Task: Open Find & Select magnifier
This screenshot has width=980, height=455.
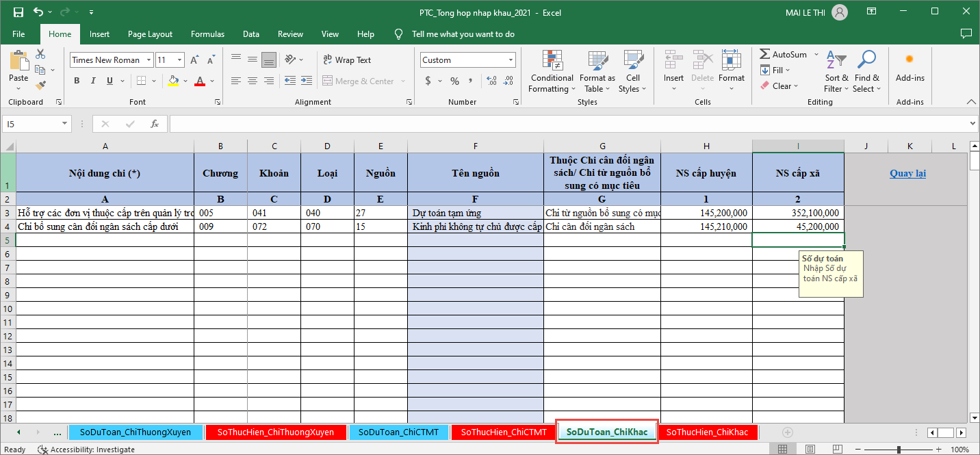Action: click(x=866, y=61)
